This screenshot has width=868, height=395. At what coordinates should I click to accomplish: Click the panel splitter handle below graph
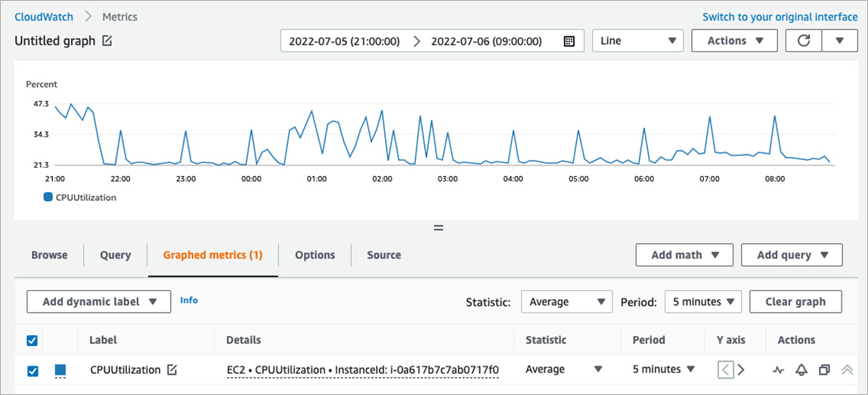[x=439, y=227]
